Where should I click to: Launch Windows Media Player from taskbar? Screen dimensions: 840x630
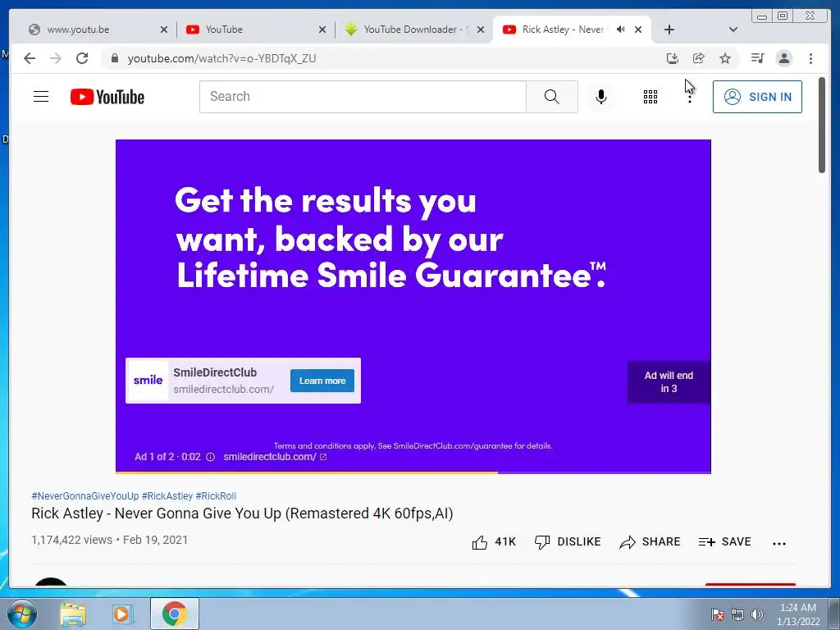click(x=123, y=614)
